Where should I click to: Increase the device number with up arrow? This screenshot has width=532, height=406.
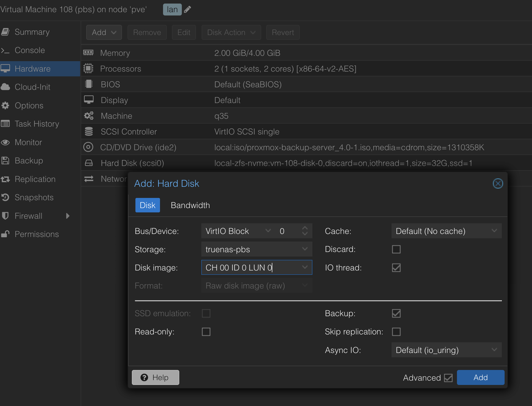pos(305,228)
